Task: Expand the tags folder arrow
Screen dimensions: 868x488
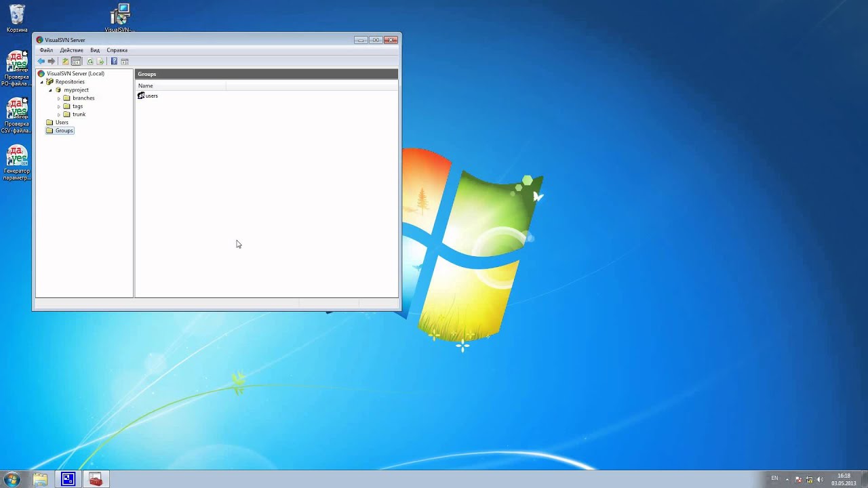Action: [x=59, y=106]
